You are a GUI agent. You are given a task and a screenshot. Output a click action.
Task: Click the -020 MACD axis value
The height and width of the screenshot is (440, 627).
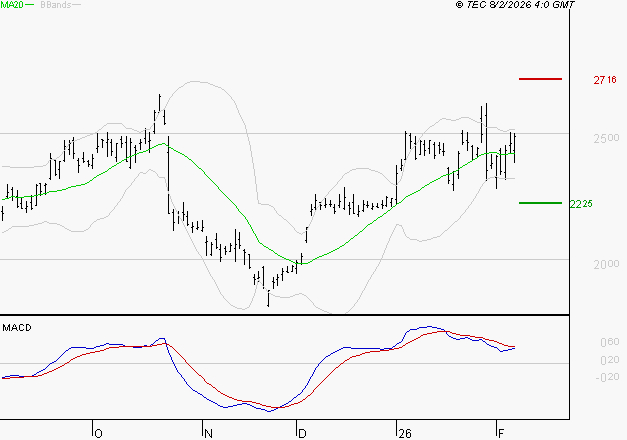pyautogui.click(x=608, y=377)
